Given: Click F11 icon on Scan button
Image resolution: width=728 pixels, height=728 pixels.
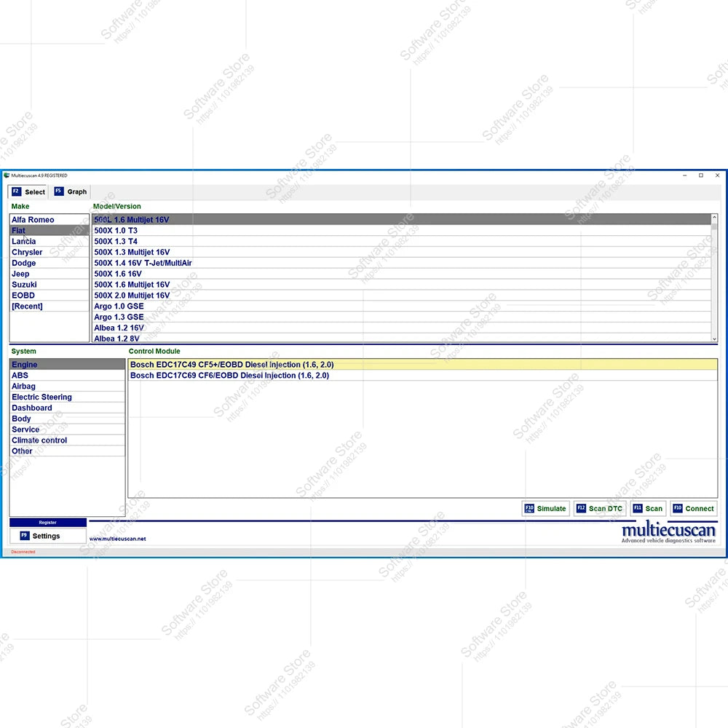Looking at the screenshot, I should click(x=638, y=508).
